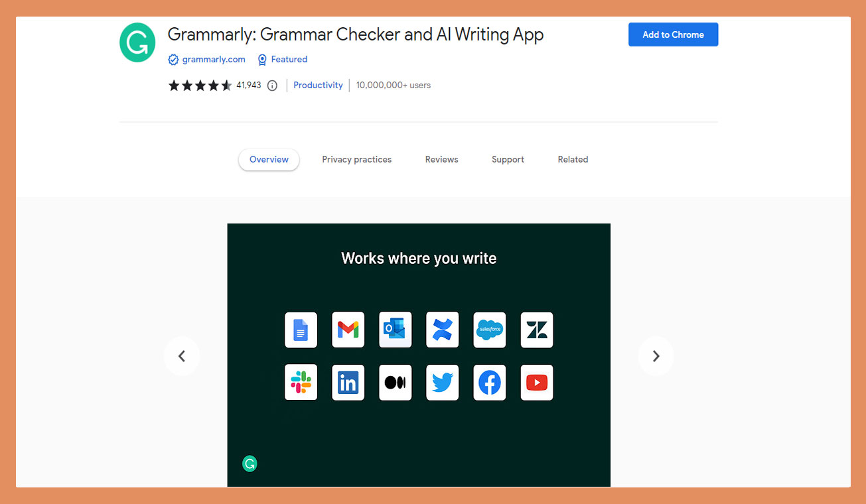Click the Add to Chrome button

click(673, 34)
